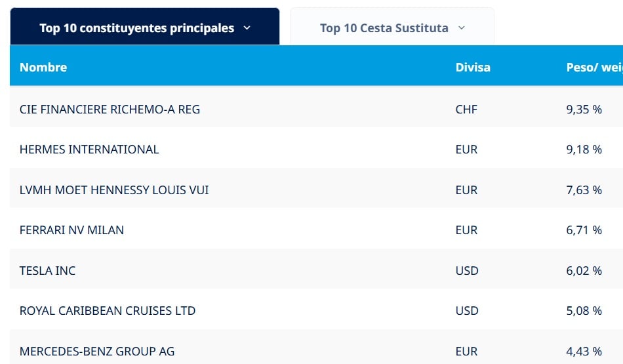623x364 pixels.
Task: Click chevron arrow next to Cesta Sustituta
Action: coord(462,28)
